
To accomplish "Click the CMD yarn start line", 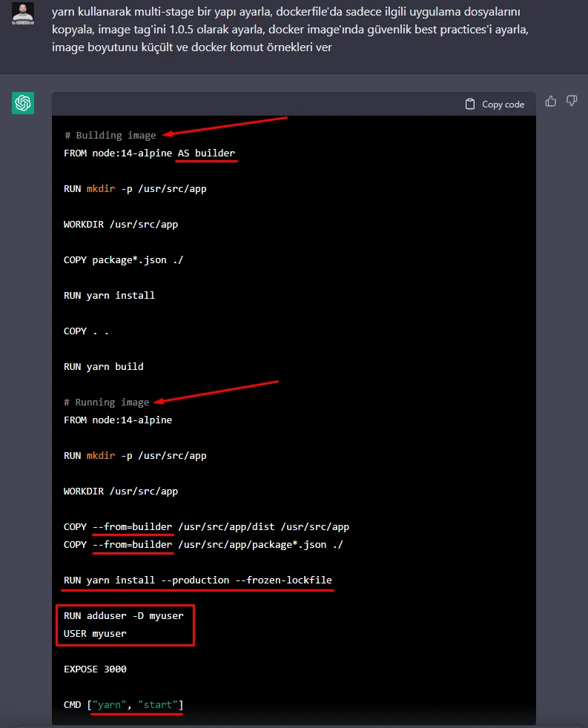I will 123,705.
